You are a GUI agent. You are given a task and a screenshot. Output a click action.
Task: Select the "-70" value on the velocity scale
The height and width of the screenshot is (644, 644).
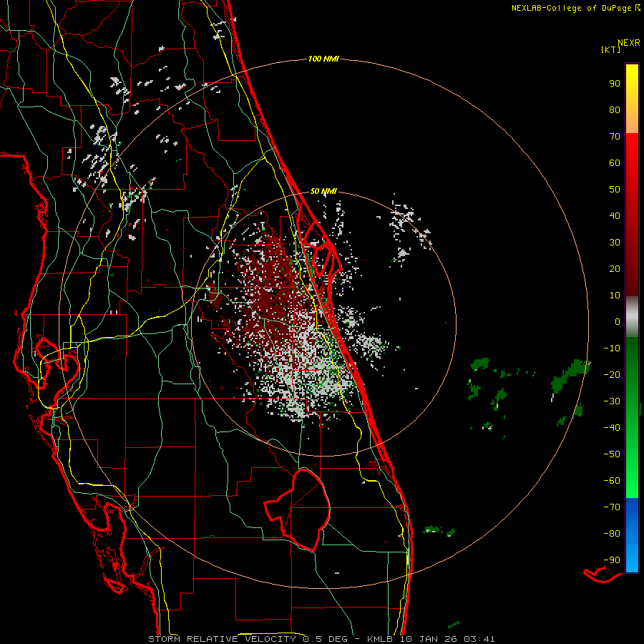pos(612,507)
